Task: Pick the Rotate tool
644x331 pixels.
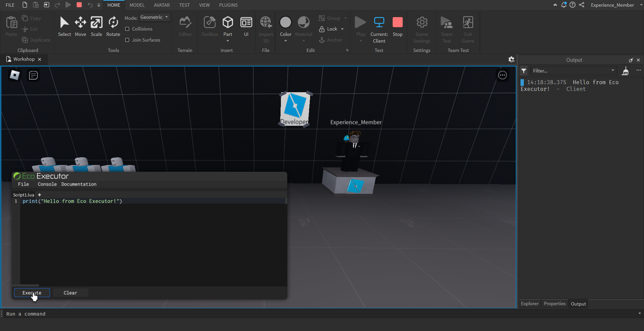Action: [113, 26]
